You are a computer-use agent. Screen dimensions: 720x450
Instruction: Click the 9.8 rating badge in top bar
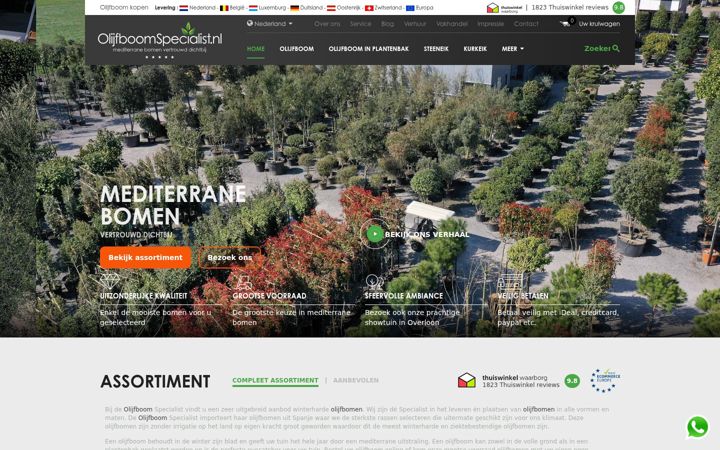[x=619, y=7]
